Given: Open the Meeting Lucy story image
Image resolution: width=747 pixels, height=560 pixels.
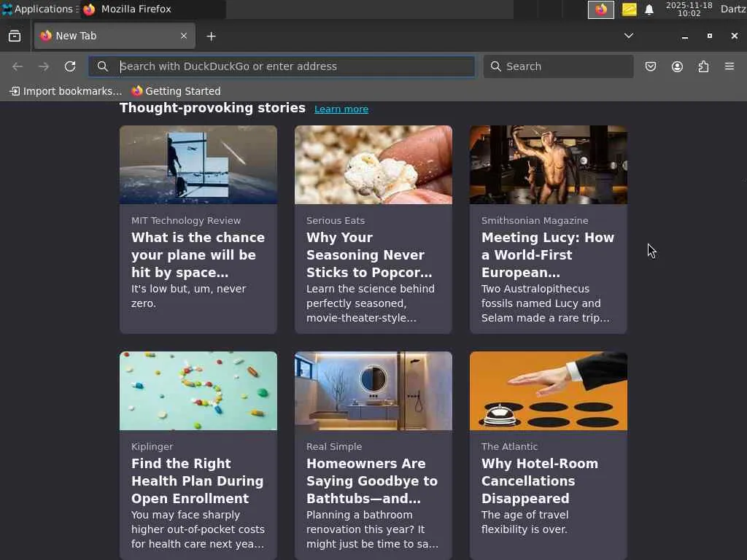Looking at the screenshot, I should pyautogui.click(x=549, y=165).
